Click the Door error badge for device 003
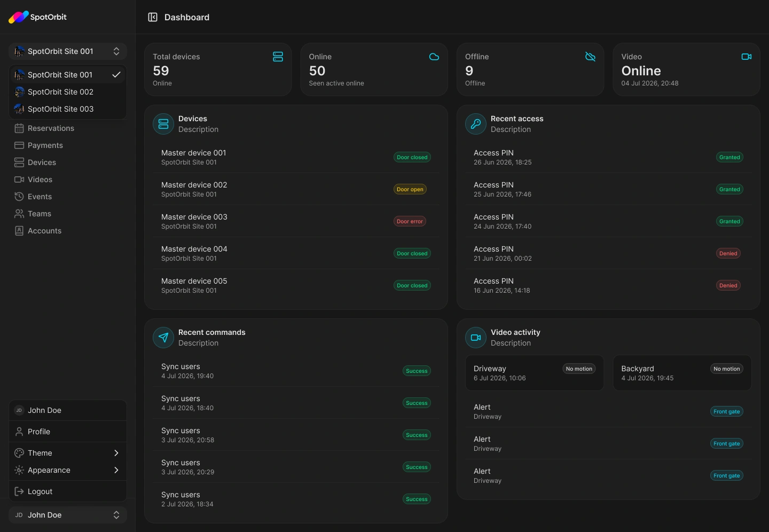Viewport: 769px width, 532px height. coord(410,221)
